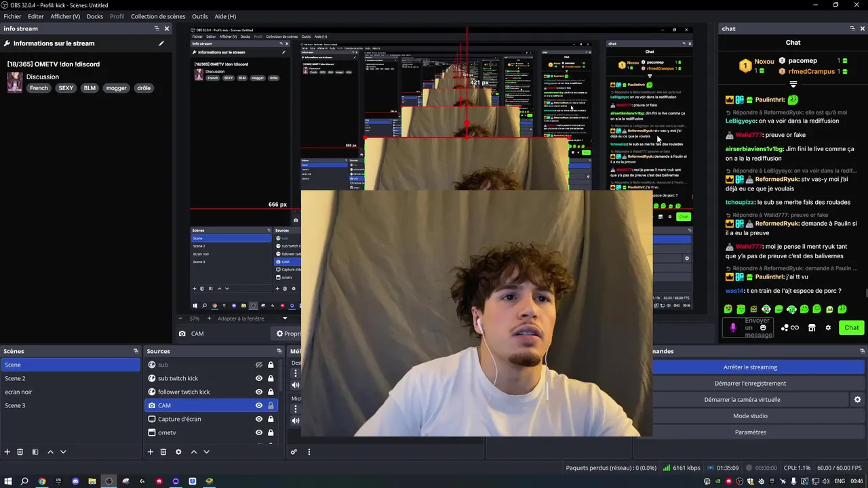Move source down in Sources toolbar
Screen dimensions: 868x488
click(206, 452)
